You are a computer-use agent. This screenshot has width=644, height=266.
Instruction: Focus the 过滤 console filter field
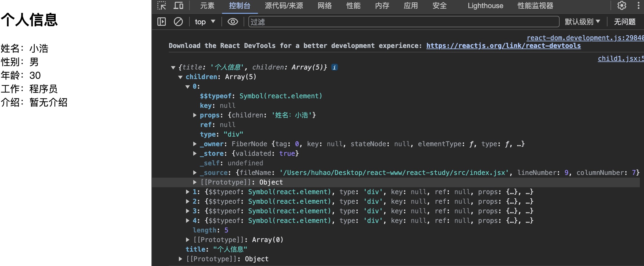click(404, 22)
